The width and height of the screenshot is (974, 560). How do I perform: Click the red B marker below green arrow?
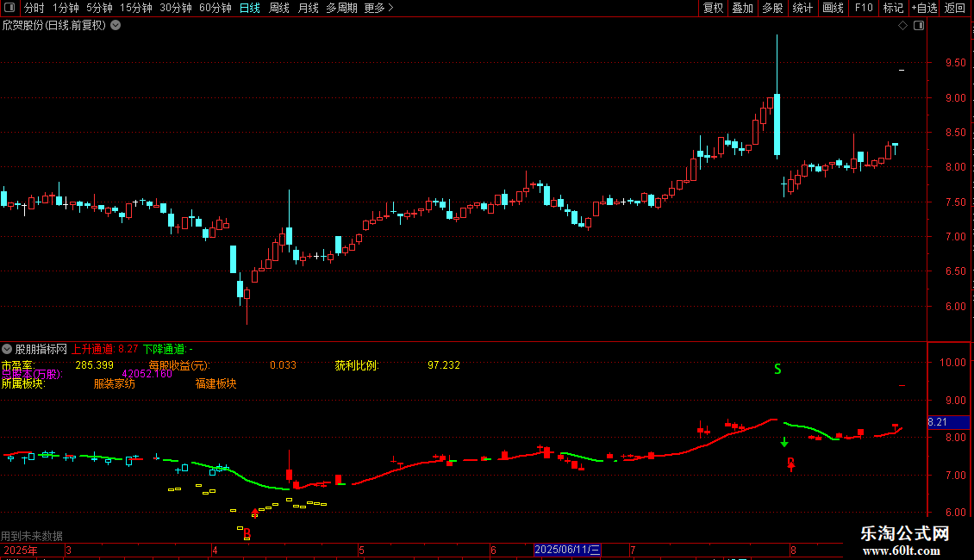click(790, 464)
